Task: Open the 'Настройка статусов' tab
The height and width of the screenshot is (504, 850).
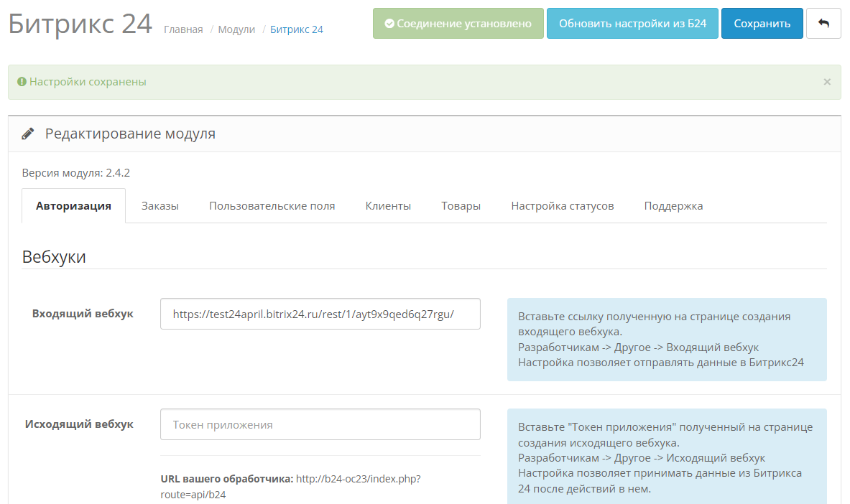Action: click(x=562, y=206)
